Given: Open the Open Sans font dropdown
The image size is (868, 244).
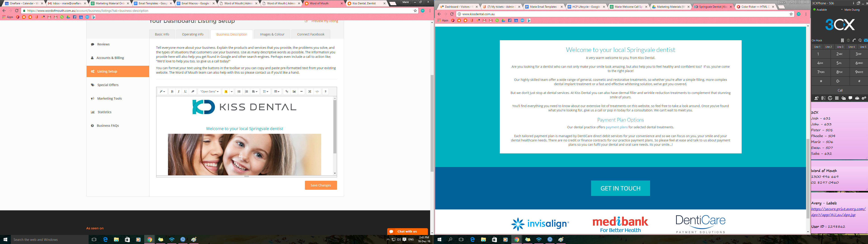Looking at the screenshot, I should (209, 92).
